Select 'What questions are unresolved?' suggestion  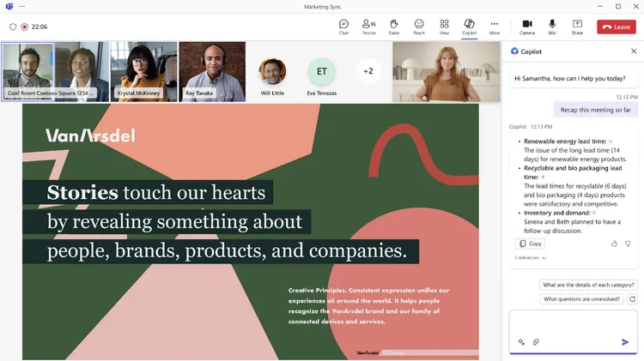581,299
